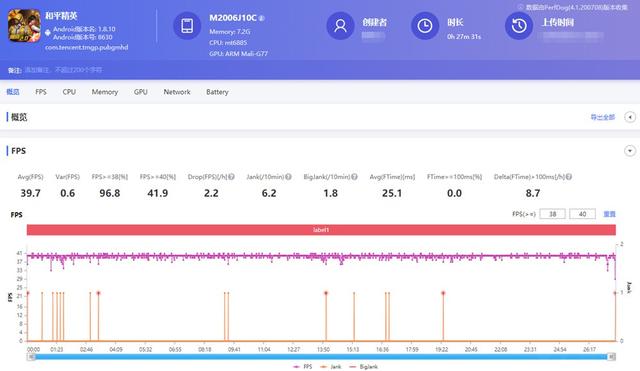Switch to the Battery tab
The width and height of the screenshot is (640, 371).
(217, 92)
